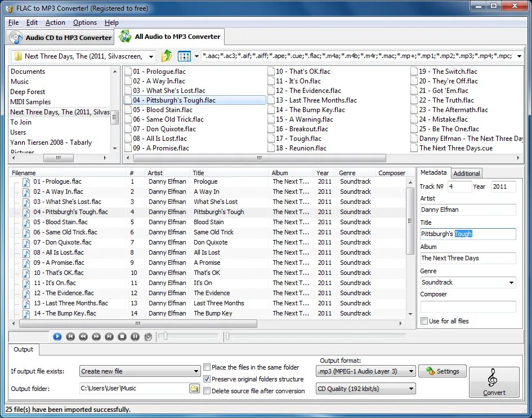Click the speaker mute icon
Screen dimensions: 532x418
pos(148,336)
